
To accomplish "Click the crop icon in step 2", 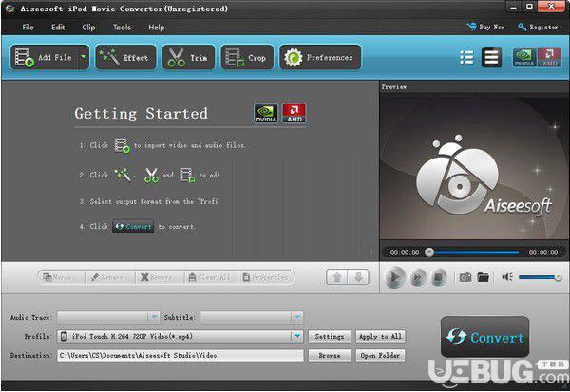I will 187,175.
